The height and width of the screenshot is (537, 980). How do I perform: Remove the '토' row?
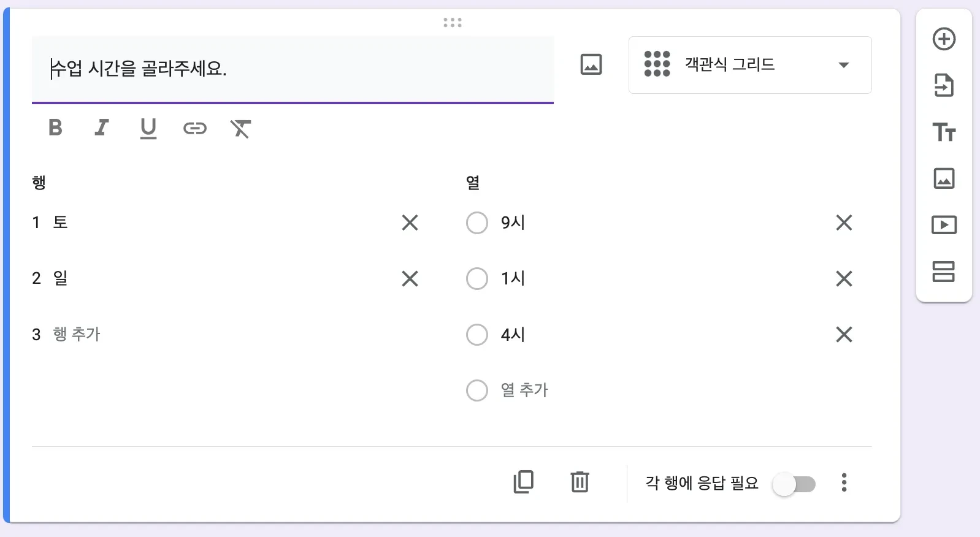410,223
